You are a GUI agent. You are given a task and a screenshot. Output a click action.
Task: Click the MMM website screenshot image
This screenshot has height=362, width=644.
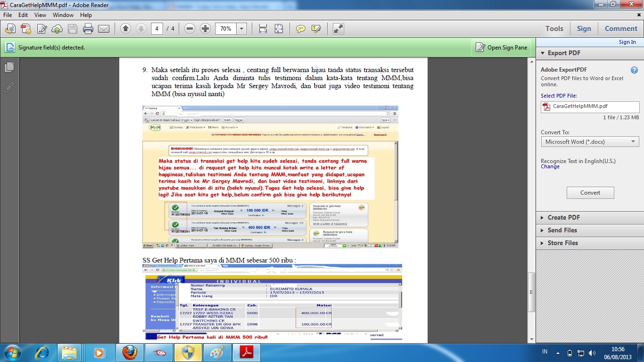[271, 177]
